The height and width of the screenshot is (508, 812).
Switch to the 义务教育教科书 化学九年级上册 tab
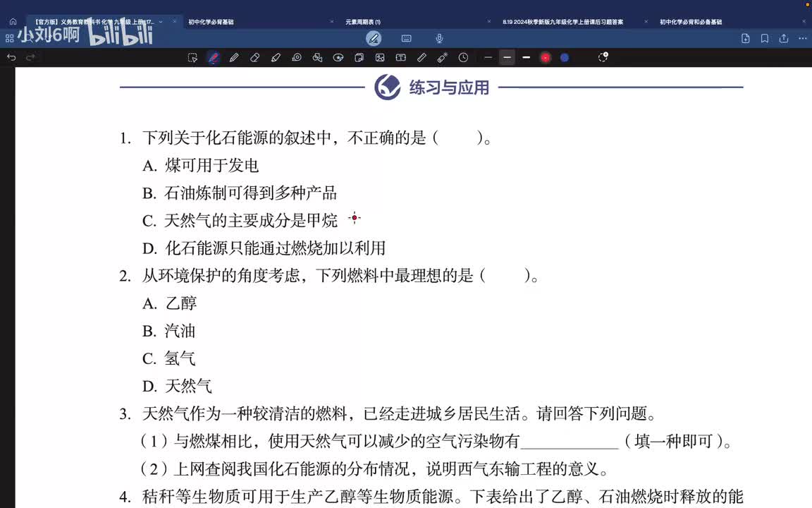[x=94, y=22]
